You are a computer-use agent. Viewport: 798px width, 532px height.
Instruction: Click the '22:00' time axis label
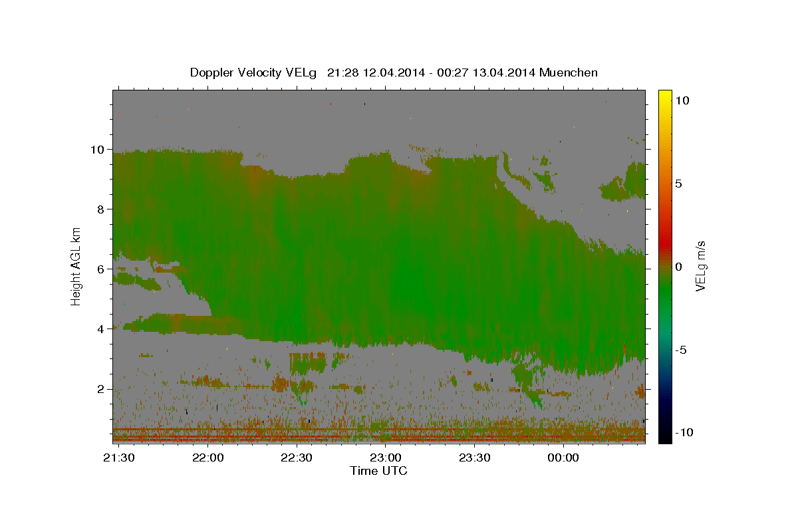pos(208,458)
